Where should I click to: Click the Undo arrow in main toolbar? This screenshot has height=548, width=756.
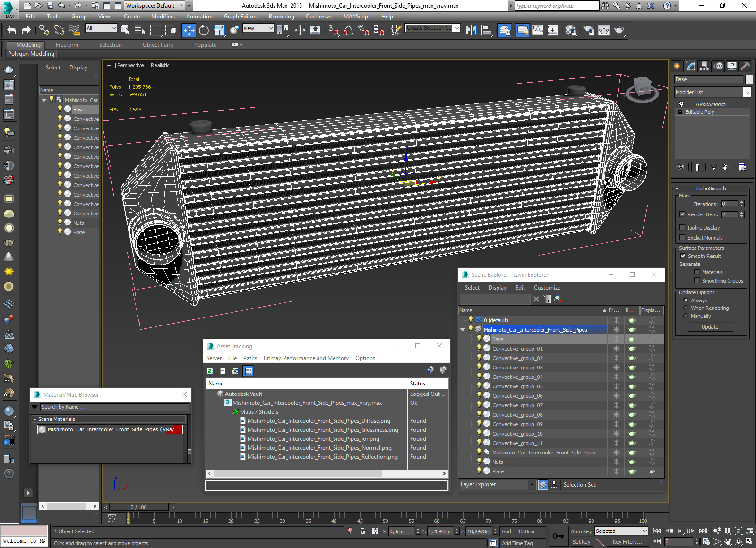click(11, 30)
